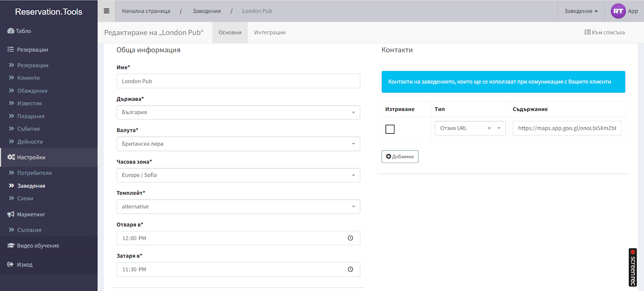Click the Име input field

coord(238,81)
